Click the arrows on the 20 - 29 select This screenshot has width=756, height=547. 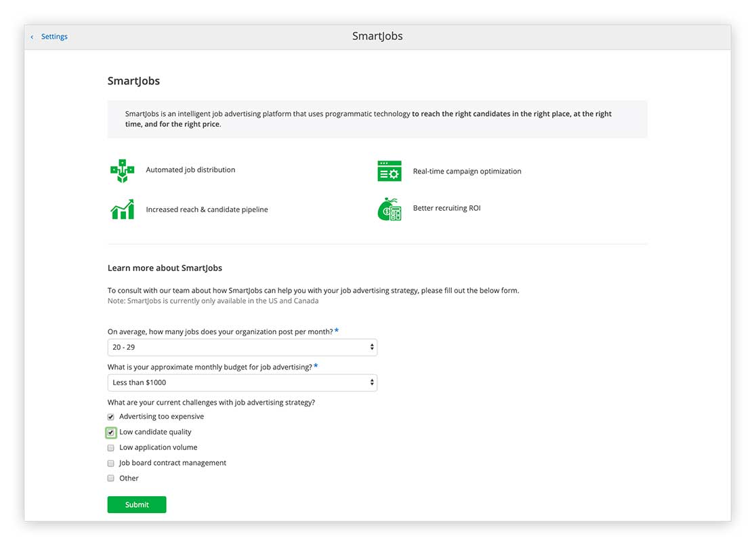point(371,347)
